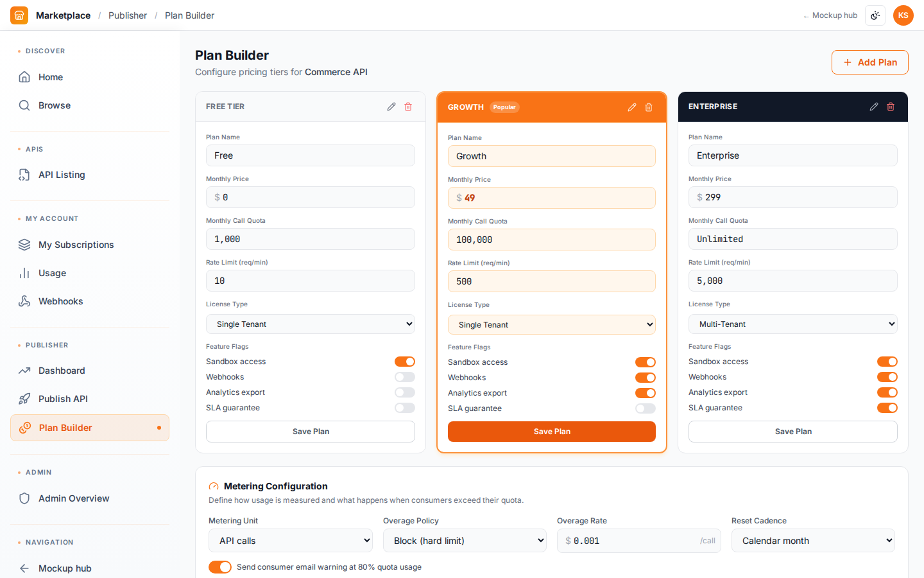Click the My Subscriptions layers icon
Viewport: 924px width, 578px height.
click(x=24, y=245)
